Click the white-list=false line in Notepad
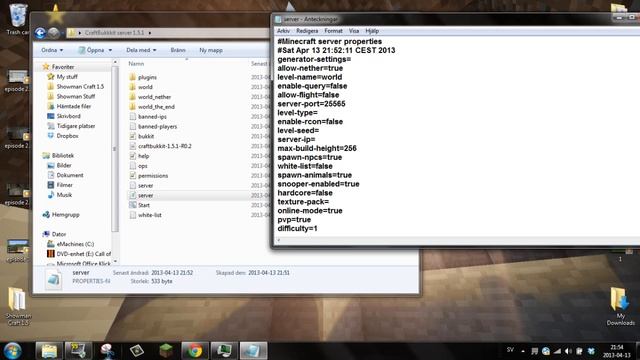640x360 pixels. 305,166
